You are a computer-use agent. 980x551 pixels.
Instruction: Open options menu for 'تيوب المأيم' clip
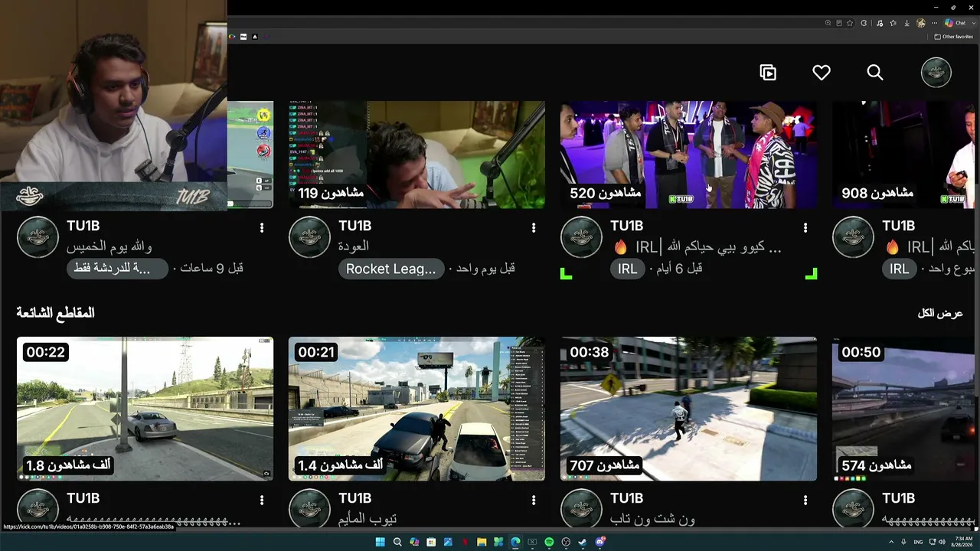(x=534, y=500)
